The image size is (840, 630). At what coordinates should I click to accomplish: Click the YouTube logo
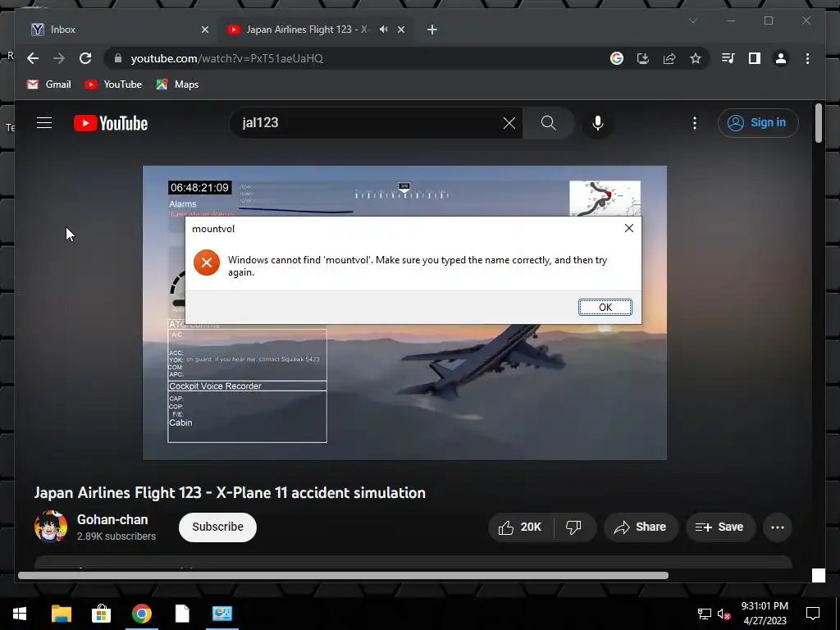click(x=111, y=123)
